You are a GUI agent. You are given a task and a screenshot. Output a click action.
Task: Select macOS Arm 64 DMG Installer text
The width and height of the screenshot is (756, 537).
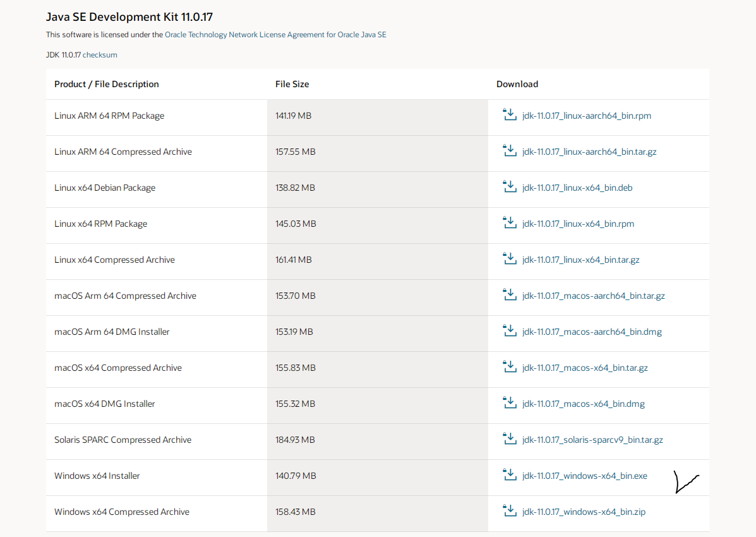click(112, 332)
